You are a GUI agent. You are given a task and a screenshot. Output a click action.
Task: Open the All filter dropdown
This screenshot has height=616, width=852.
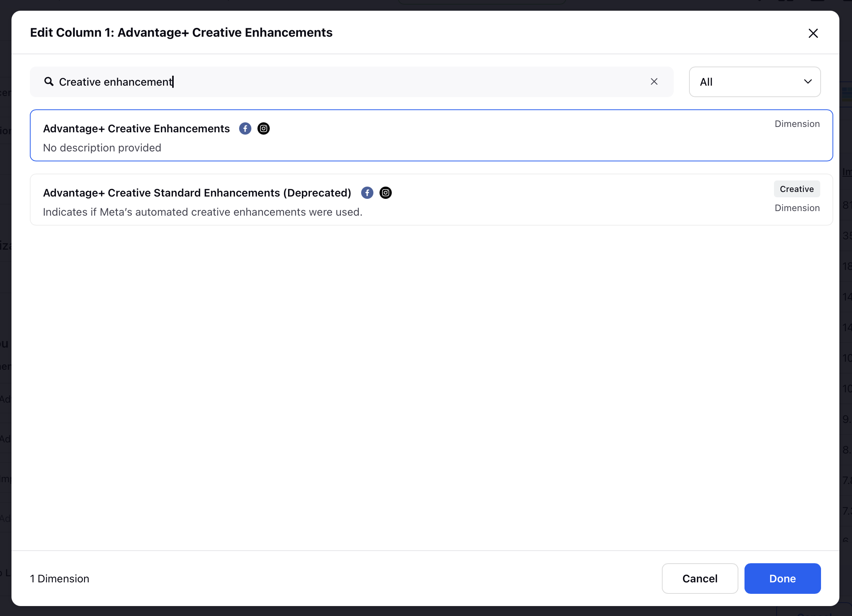(x=754, y=82)
